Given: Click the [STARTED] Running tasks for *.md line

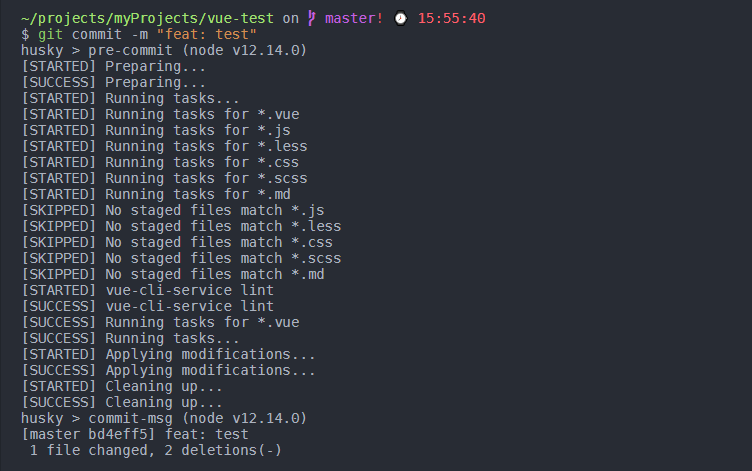Looking at the screenshot, I should tap(156, 194).
